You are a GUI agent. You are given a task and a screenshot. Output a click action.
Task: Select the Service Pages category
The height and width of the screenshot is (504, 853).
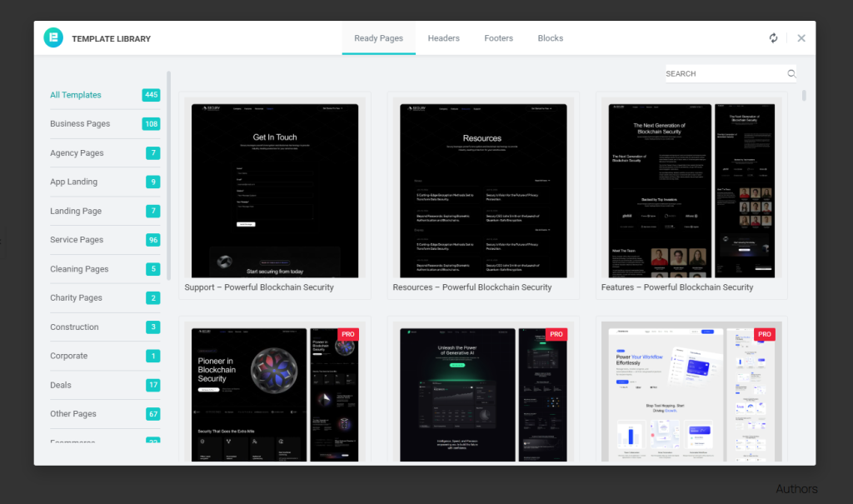pos(105,239)
